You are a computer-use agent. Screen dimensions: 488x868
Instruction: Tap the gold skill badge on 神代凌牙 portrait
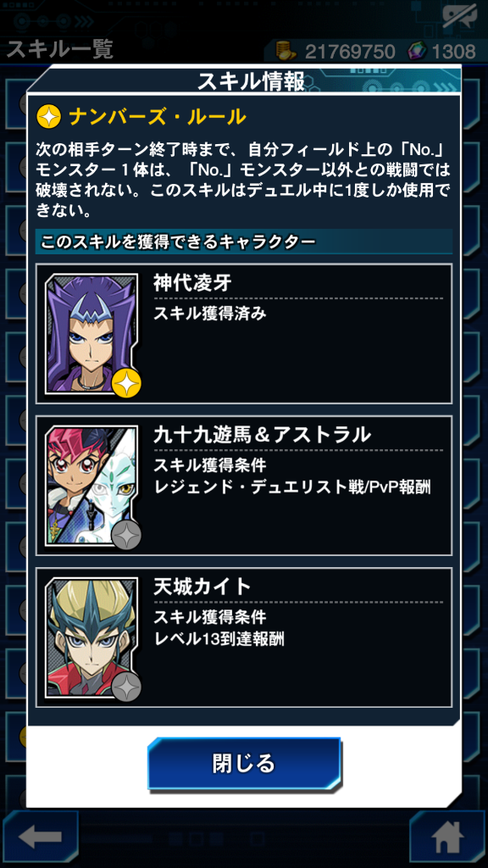(x=125, y=383)
